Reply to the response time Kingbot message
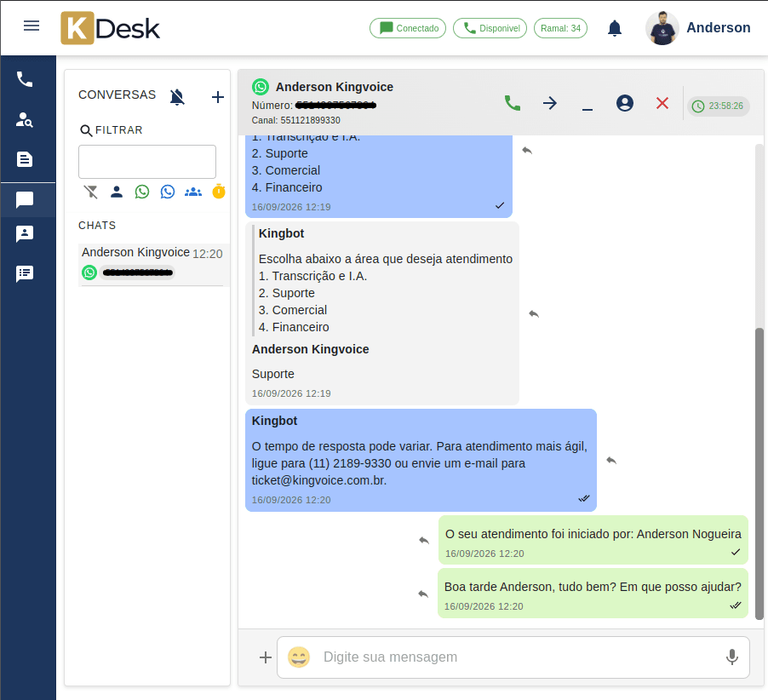 611,461
